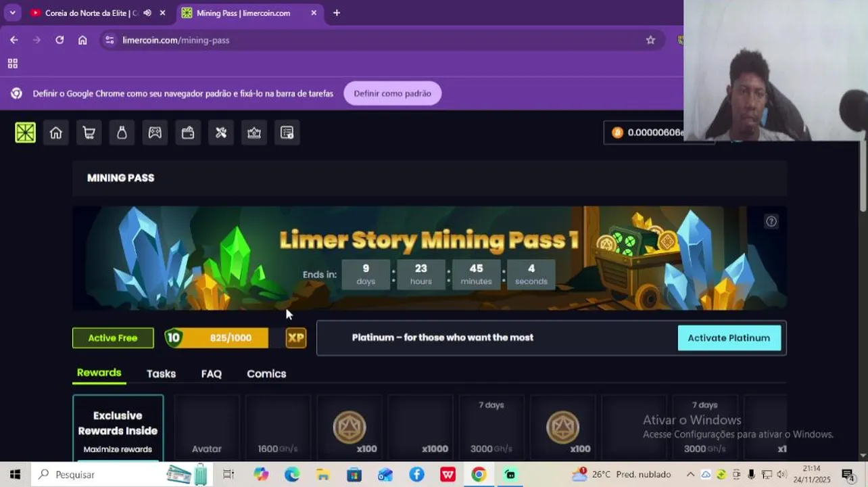This screenshot has height=487, width=868.
Task: Switch to the Tasks tab
Action: coord(161,373)
